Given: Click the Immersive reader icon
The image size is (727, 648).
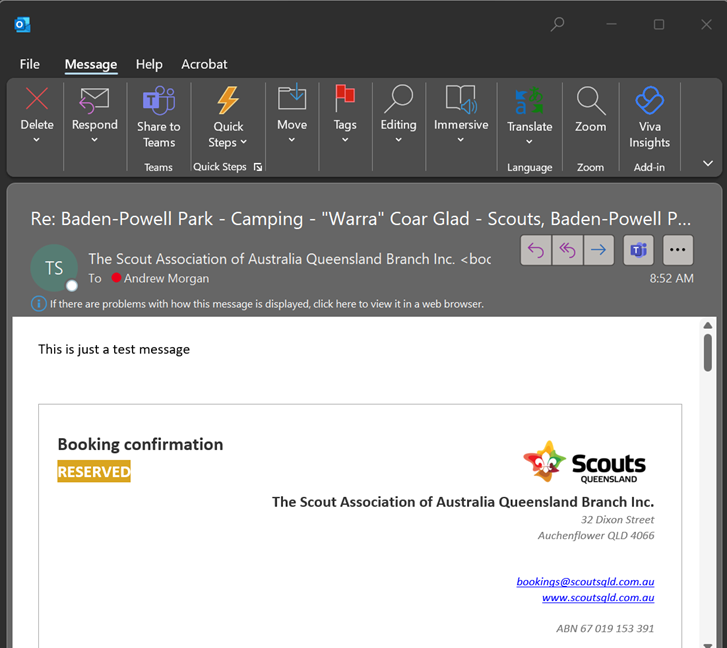Looking at the screenshot, I should pyautogui.click(x=461, y=99).
